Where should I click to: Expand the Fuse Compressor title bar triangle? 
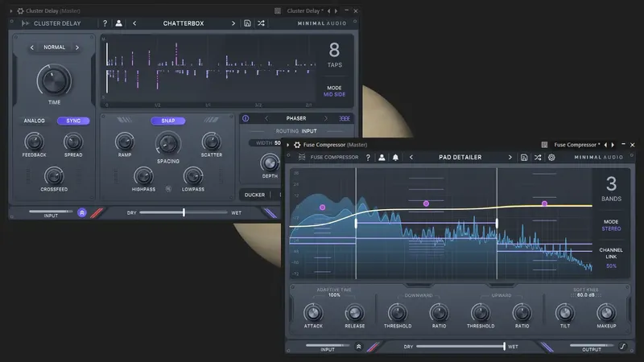[x=288, y=145]
